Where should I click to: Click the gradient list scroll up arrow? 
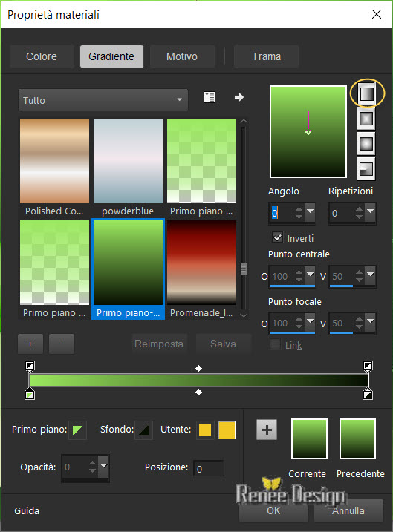tap(244, 121)
